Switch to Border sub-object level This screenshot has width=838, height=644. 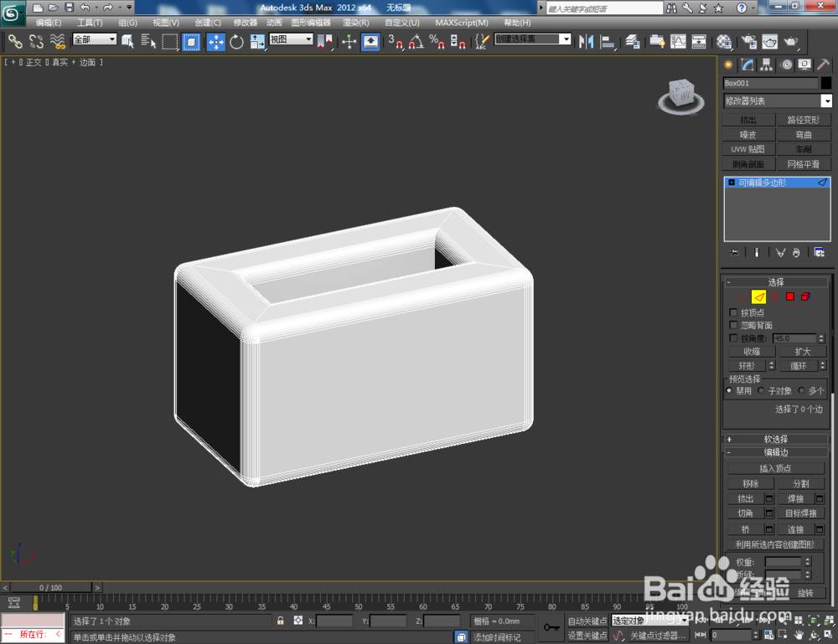tap(773, 297)
